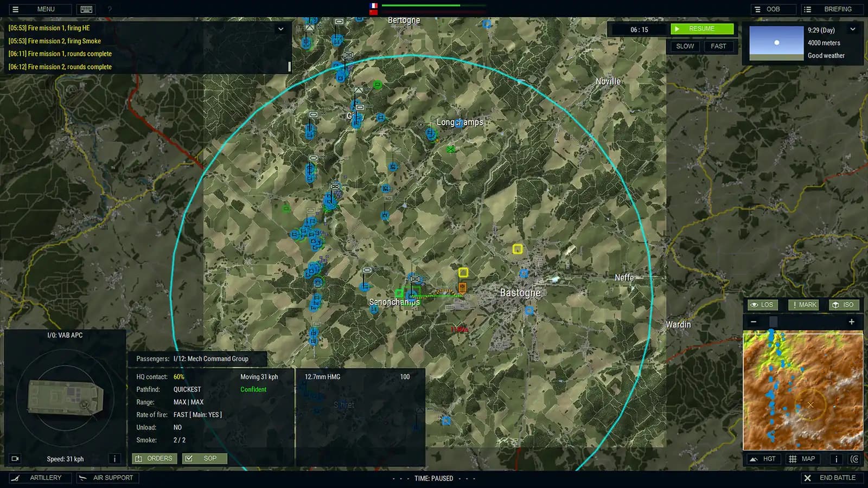Toggle the LOS line-of-sight view

(x=762, y=305)
